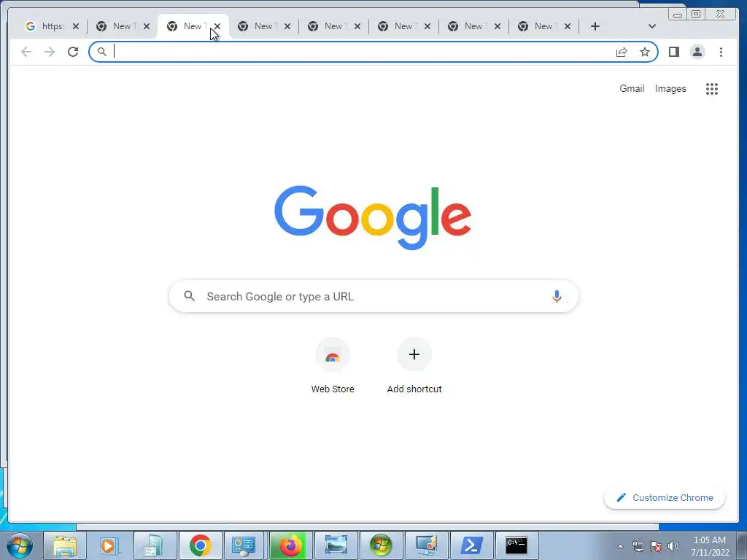This screenshot has width=747, height=560.
Task: Launch Firefox from taskbar
Action: [290, 545]
